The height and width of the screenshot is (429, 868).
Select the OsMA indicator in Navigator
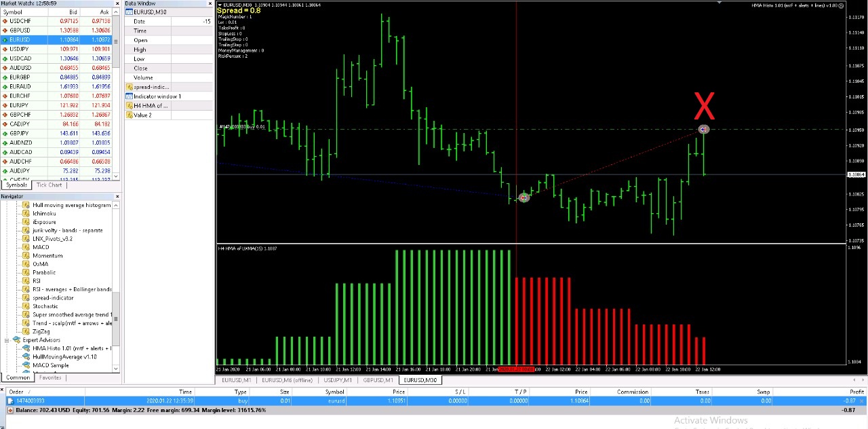coord(40,264)
